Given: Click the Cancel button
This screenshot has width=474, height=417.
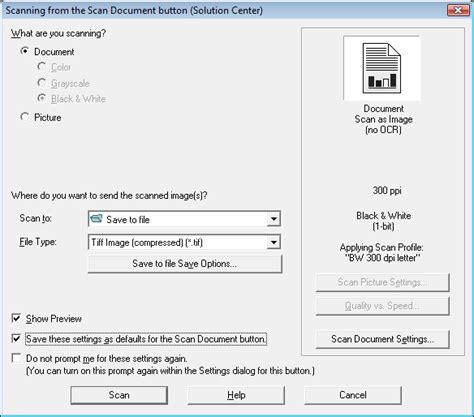Looking at the screenshot, I should (353, 395).
